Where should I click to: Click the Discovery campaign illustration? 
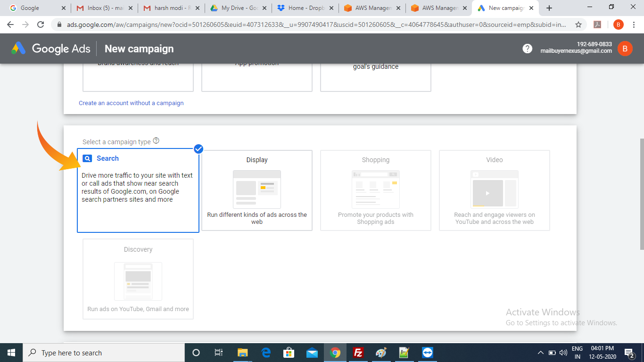pyautogui.click(x=138, y=281)
